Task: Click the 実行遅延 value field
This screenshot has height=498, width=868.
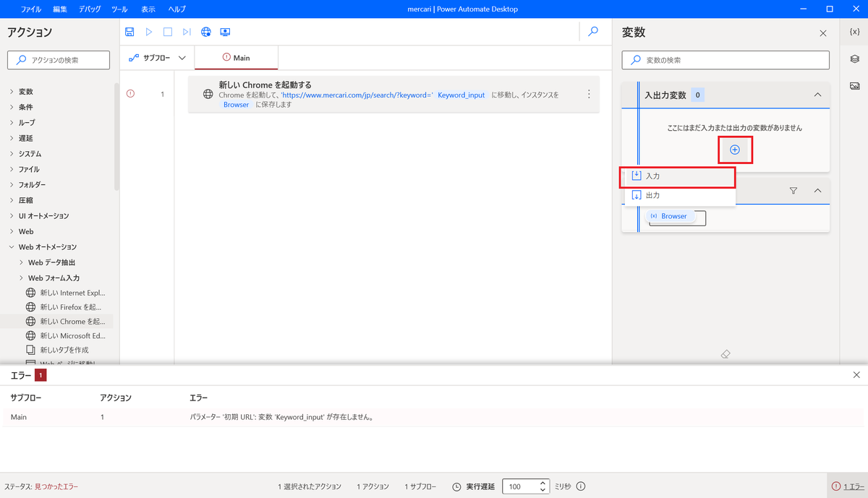Action: [519, 486]
